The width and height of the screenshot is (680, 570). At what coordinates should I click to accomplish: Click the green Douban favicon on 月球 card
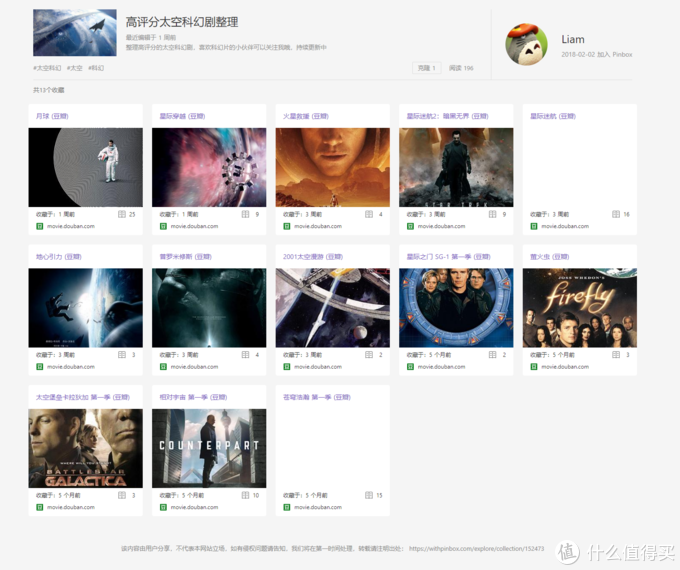coord(39,226)
